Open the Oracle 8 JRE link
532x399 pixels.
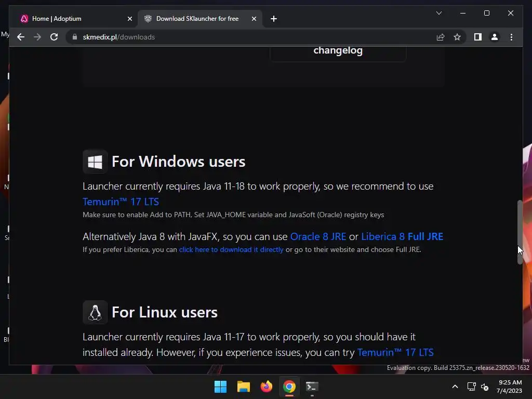(x=318, y=236)
